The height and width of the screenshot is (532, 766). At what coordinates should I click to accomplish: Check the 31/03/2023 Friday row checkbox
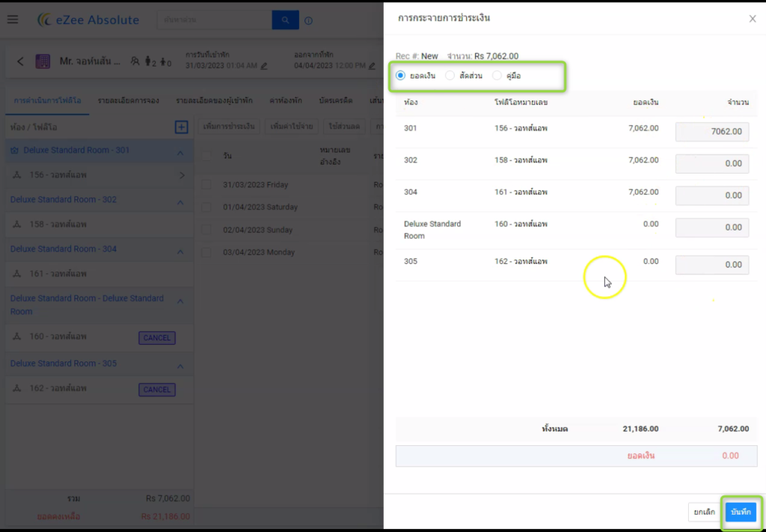206,185
